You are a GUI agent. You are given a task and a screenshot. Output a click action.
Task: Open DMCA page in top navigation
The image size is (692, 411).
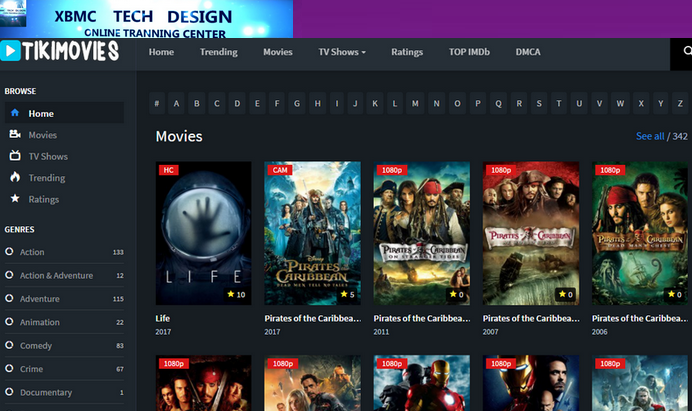[528, 52]
